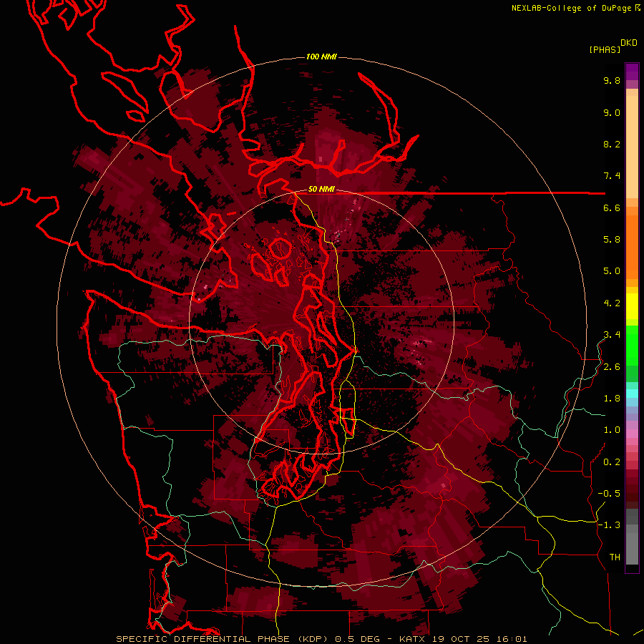Screen dimensions: 644x644
Task: Click the -0.5 legend value
Action: coord(609,494)
